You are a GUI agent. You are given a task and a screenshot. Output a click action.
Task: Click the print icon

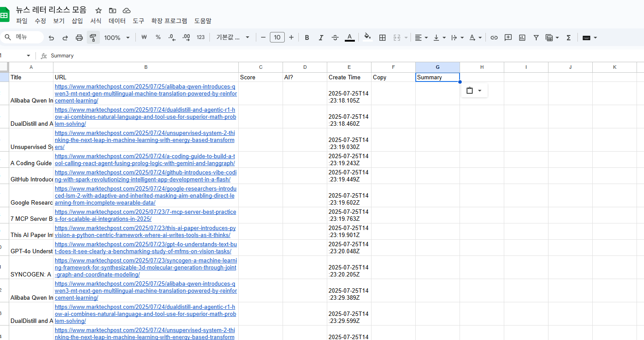coord(79,38)
